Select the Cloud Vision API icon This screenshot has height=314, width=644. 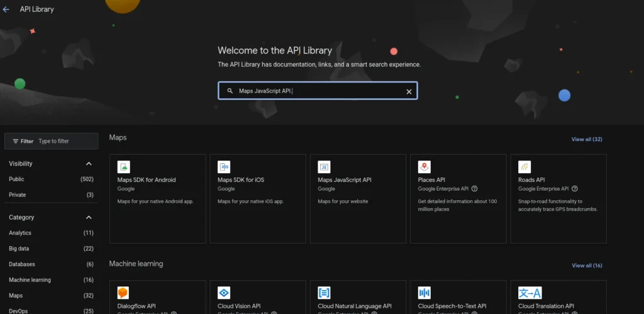[224, 293]
